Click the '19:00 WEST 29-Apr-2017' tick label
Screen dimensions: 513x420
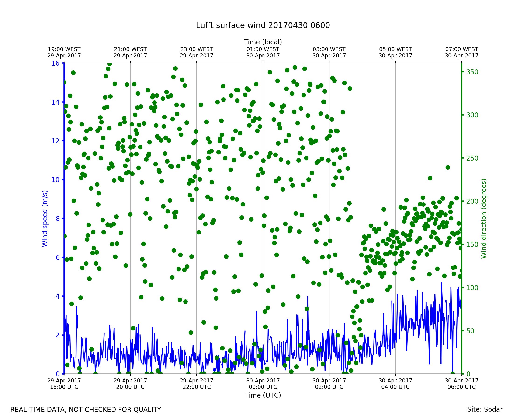(64, 52)
